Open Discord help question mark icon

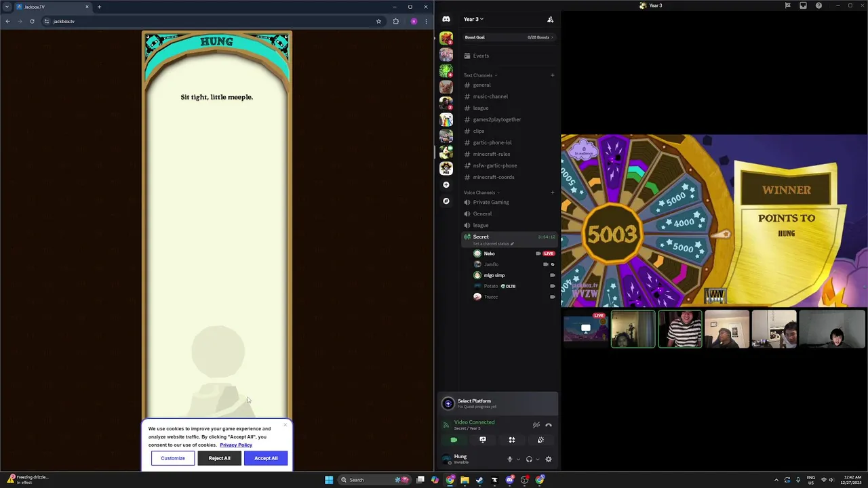coord(818,5)
